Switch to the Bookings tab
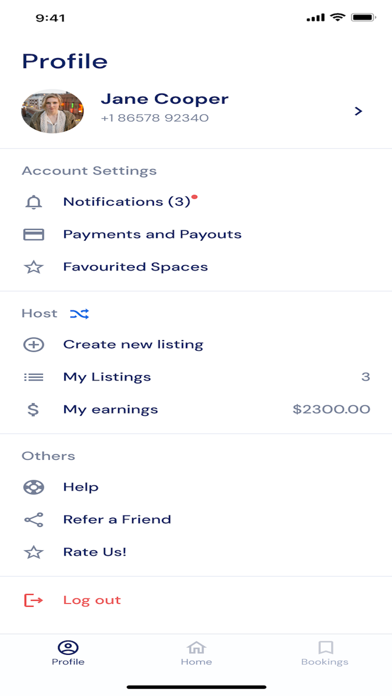Image resolution: width=392 pixels, height=696 pixels. (x=325, y=653)
